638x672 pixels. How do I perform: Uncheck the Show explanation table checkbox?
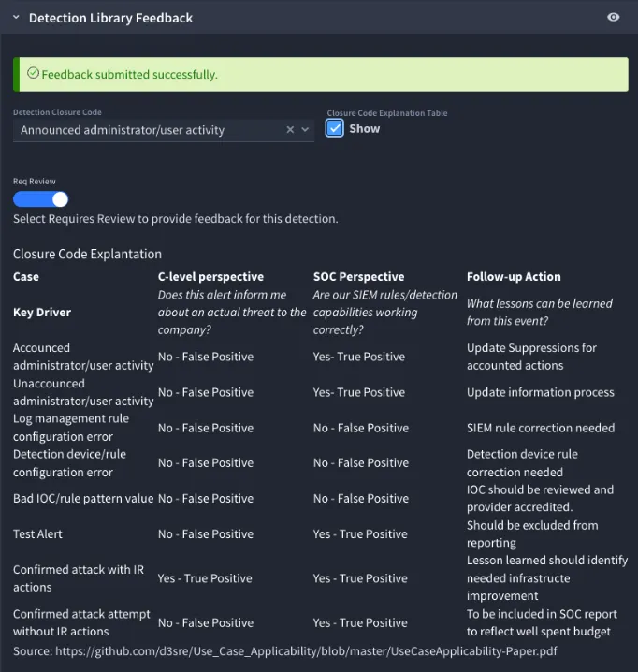coord(334,128)
